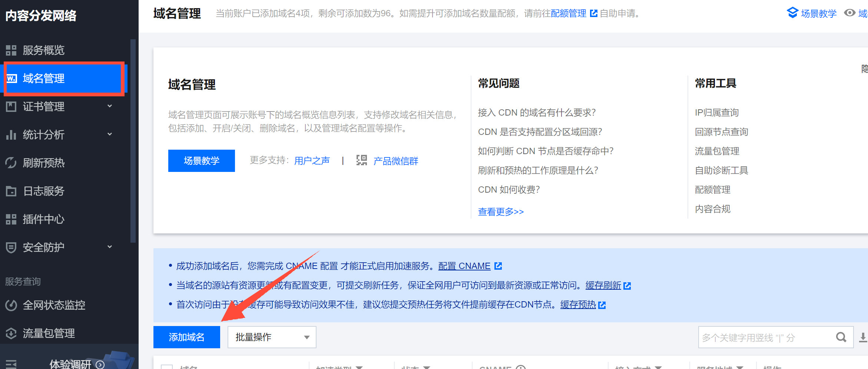Click the circled arrow beside 体验调研

(x=100, y=365)
